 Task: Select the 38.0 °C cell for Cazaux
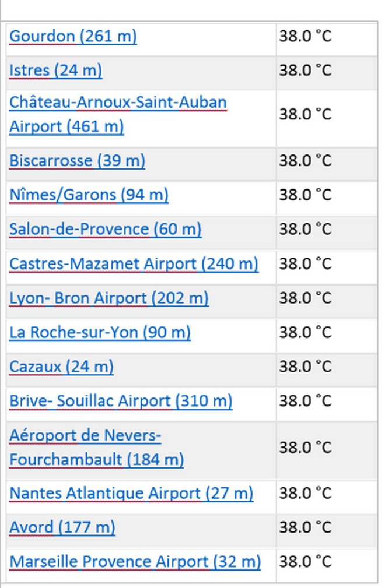(305, 367)
